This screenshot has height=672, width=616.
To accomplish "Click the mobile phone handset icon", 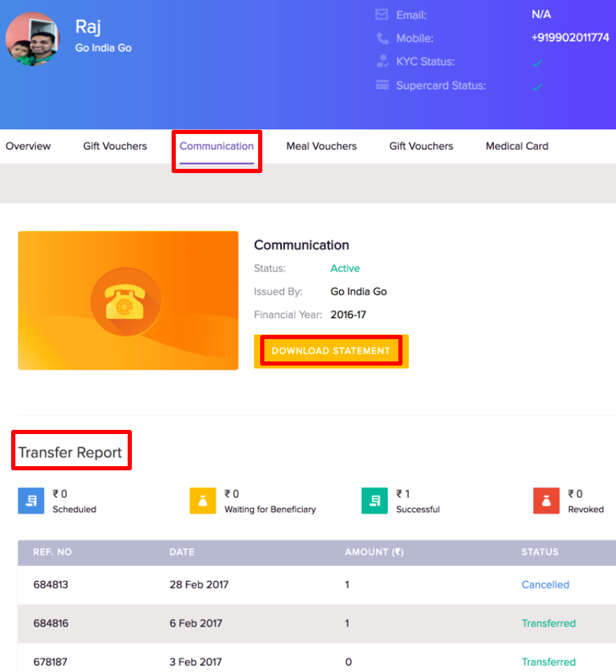I will point(382,38).
